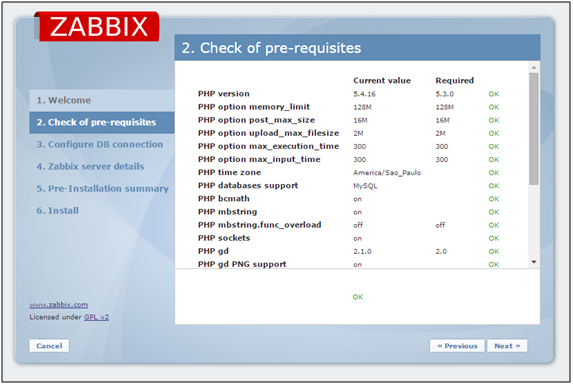The height and width of the screenshot is (384, 573).
Task: Click the OK status for PHP sockets
Action: coord(494,238)
